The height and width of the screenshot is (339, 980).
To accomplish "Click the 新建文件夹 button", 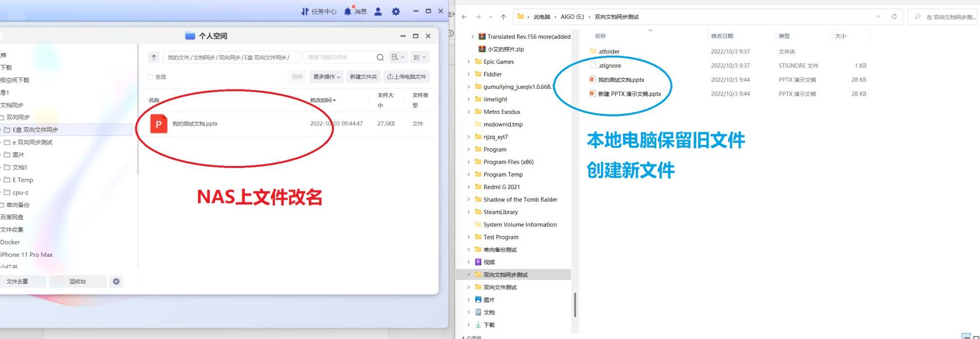I will pos(363,77).
